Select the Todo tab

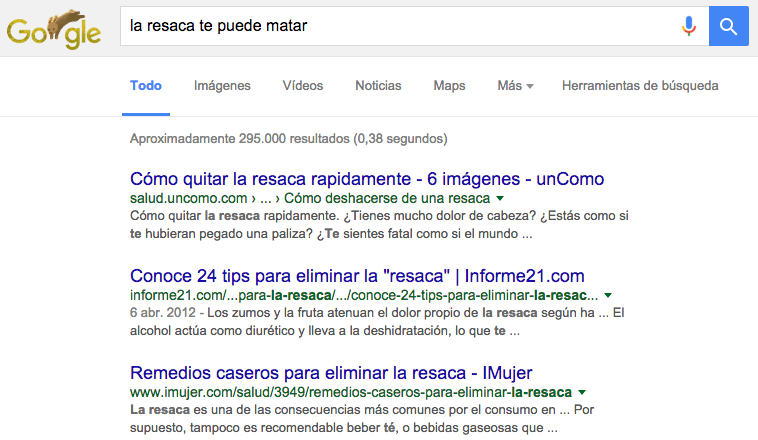click(x=146, y=86)
